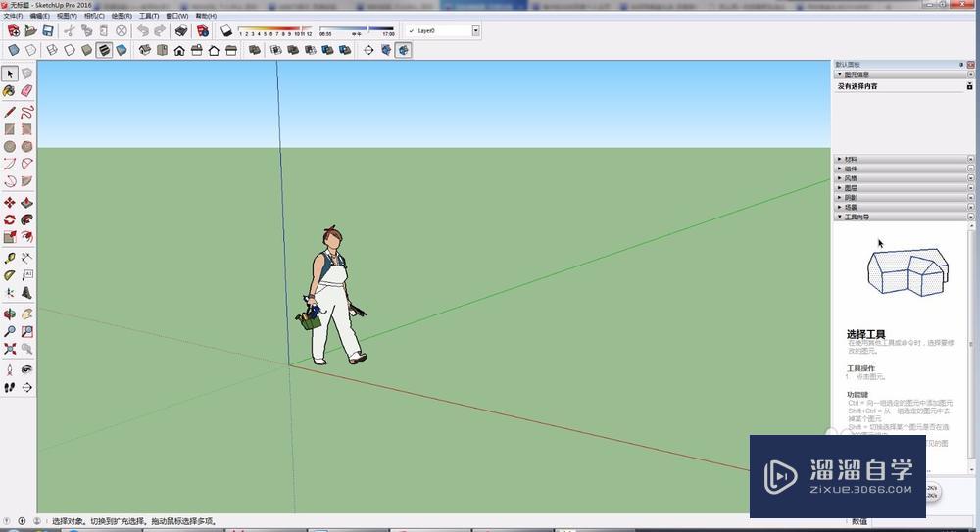Toggle Wireframe style
Viewport: 980px width, 532px height.
pos(52,50)
